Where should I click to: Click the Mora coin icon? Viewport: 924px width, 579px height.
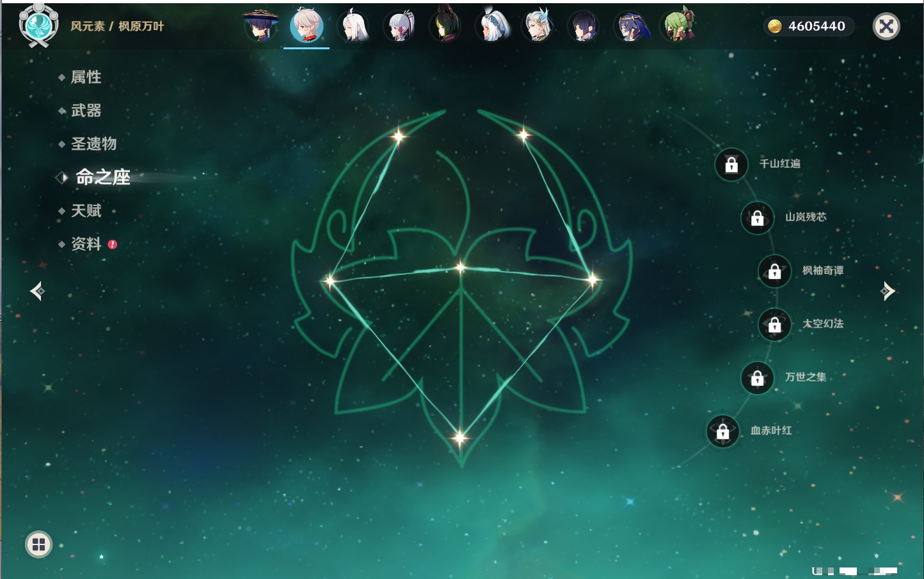coord(775,26)
